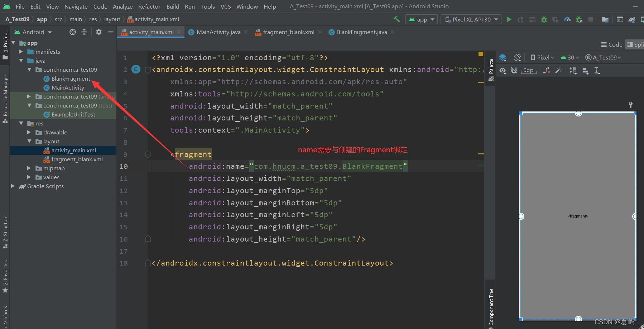Open the VCS menu

pyautogui.click(x=226, y=6)
